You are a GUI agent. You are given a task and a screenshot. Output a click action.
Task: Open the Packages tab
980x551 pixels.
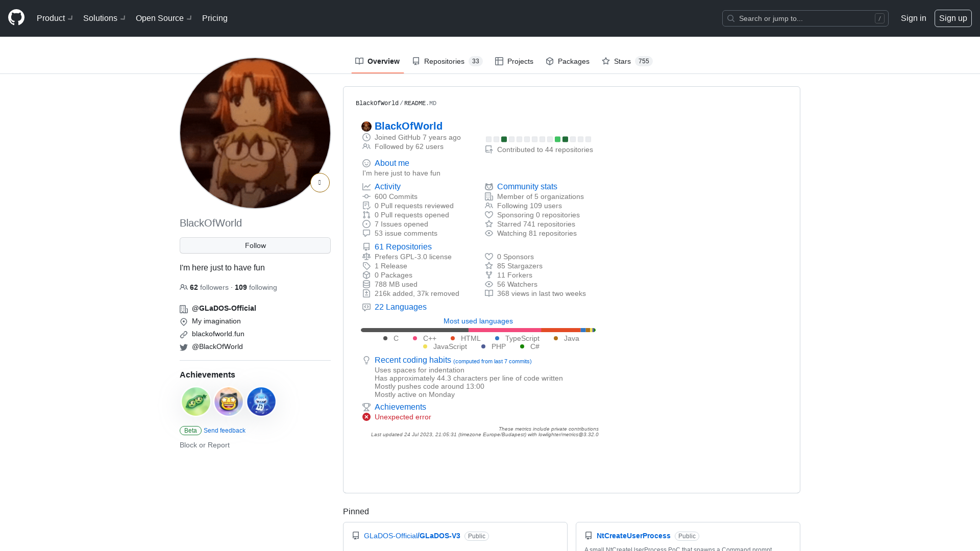567,61
